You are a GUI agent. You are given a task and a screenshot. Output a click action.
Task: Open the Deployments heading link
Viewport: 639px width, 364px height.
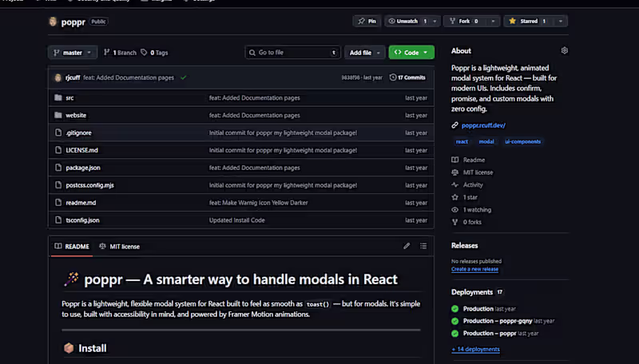(472, 292)
